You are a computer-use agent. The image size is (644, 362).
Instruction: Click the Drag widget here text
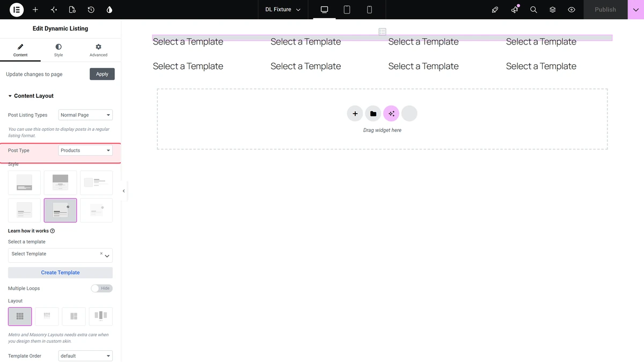pos(382,130)
